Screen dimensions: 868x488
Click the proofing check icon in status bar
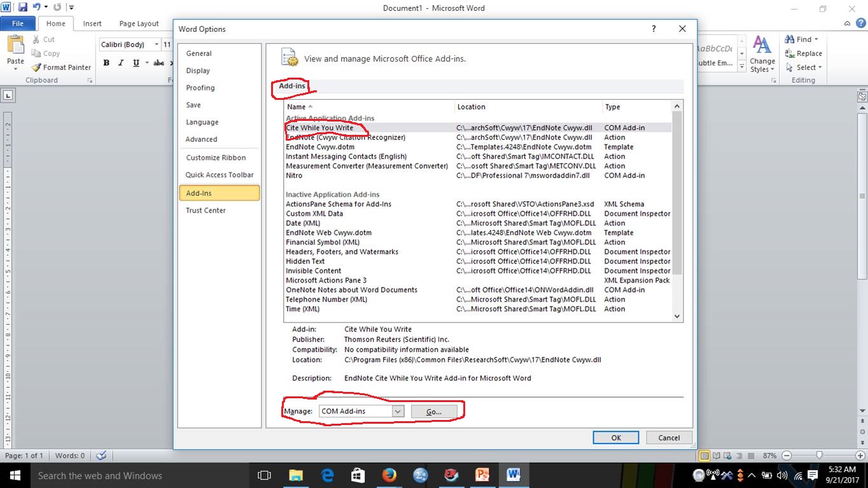click(101, 456)
